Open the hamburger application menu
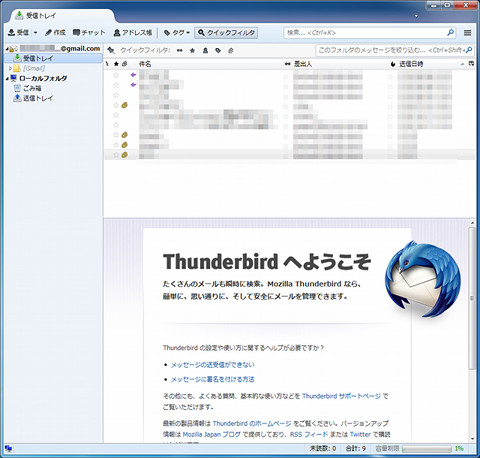 pos(467,33)
